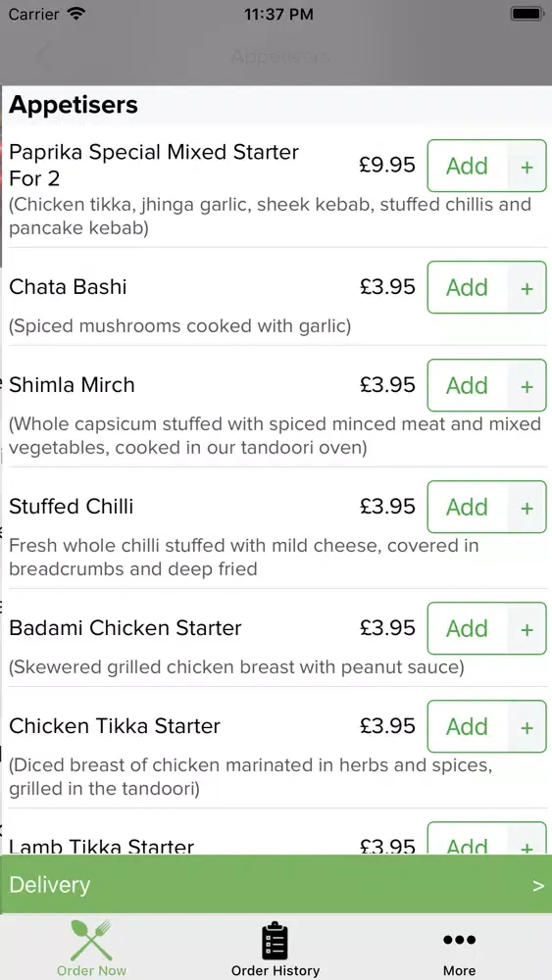Tap plus icon for Stuffed Chilli
552x980 pixels.
point(527,507)
